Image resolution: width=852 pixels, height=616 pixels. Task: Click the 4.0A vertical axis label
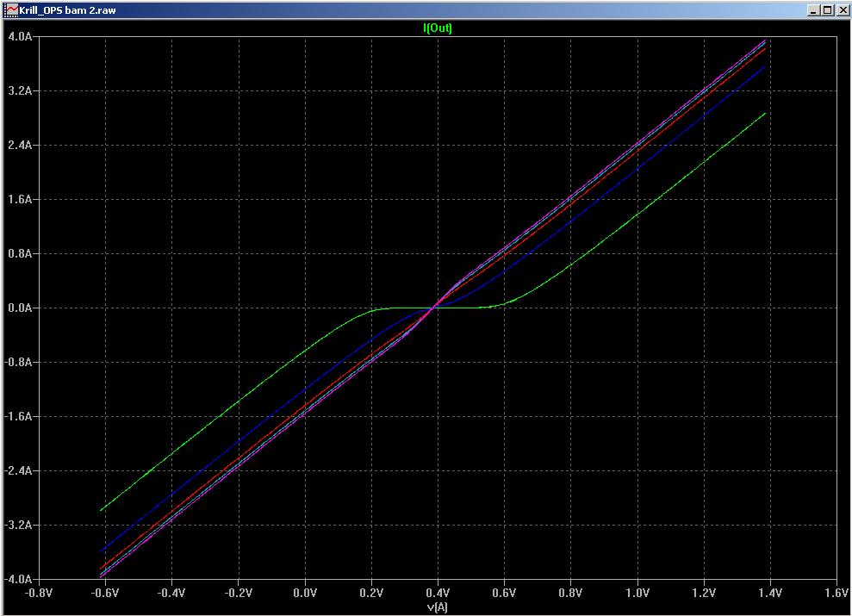[20, 36]
